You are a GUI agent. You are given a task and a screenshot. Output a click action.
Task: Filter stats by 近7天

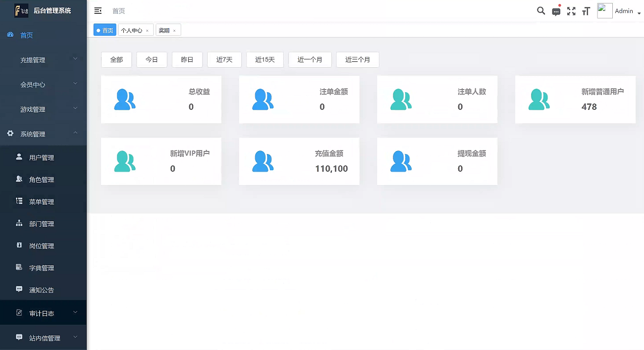[224, 59]
